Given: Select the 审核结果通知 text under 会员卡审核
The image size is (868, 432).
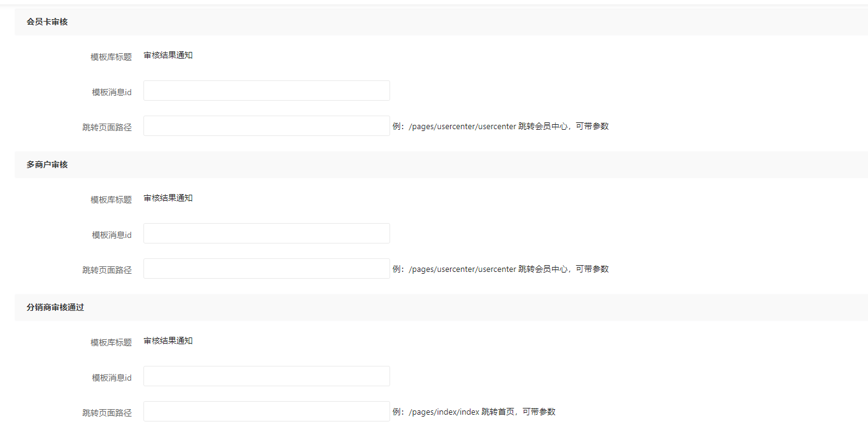Looking at the screenshot, I should [168, 56].
